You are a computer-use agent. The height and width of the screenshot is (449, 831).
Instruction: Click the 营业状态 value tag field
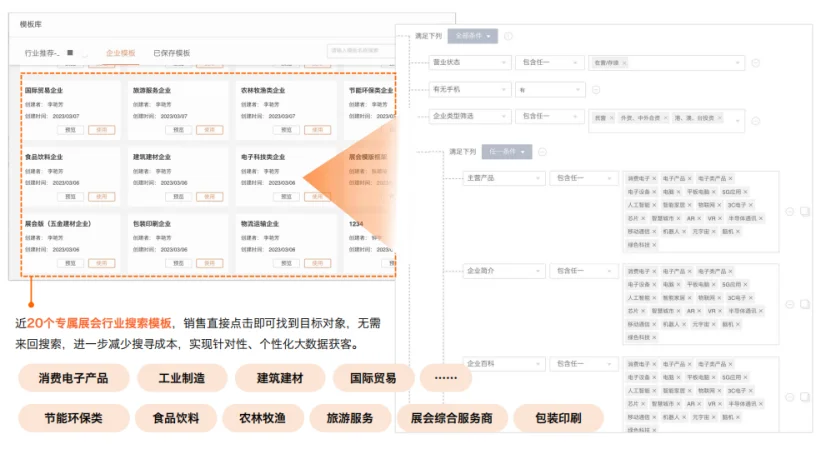click(666, 63)
